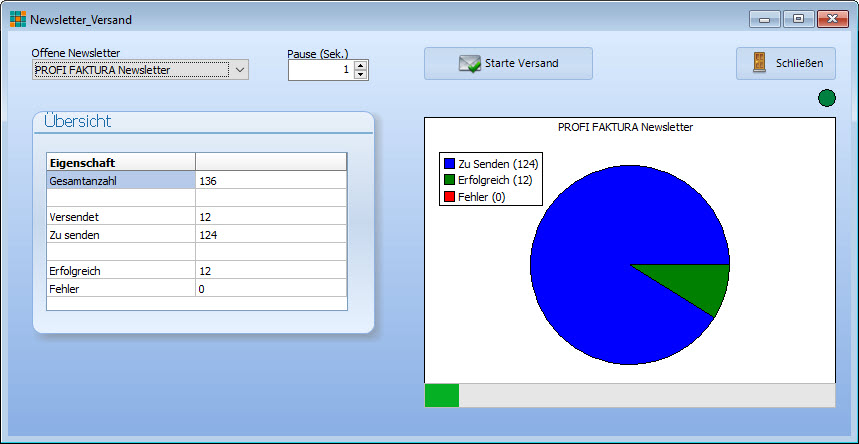The height and width of the screenshot is (444, 859).
Task: Click the Newsletter_Versand app icon in title bar
Action: pos(18,19)
